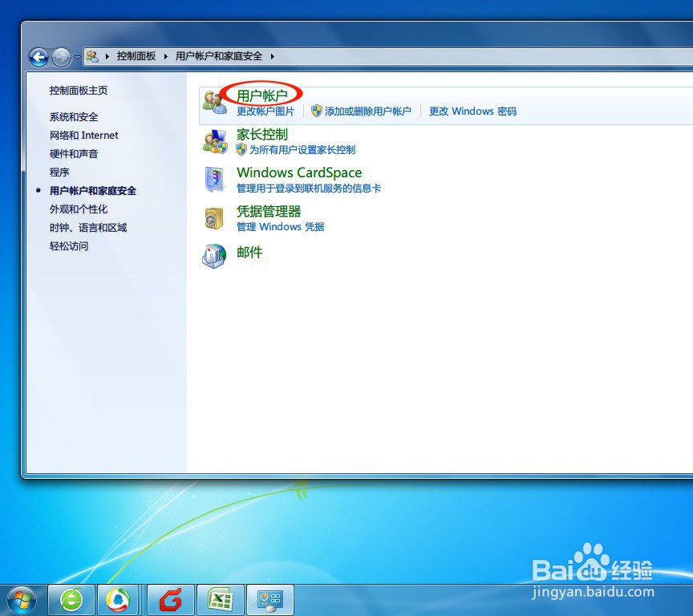
Task: Open the red G app on taskbar
Action: point(171,600)
